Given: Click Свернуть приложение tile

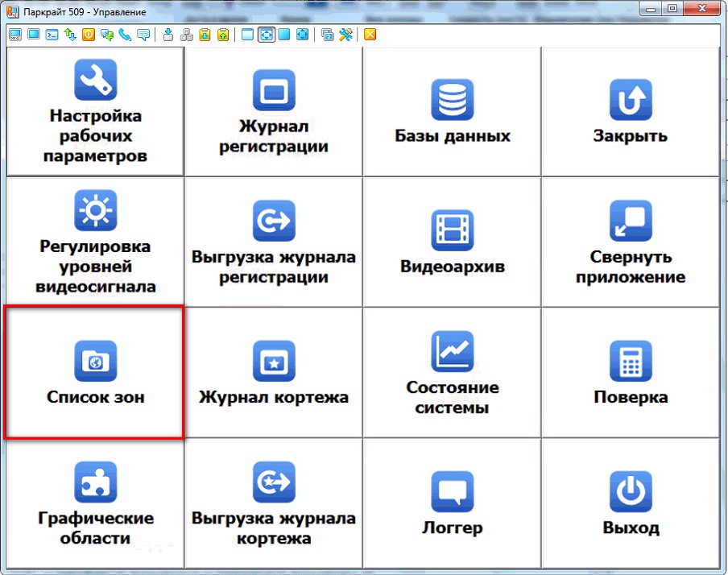Looking at the screenshot, I should (630, 242).
